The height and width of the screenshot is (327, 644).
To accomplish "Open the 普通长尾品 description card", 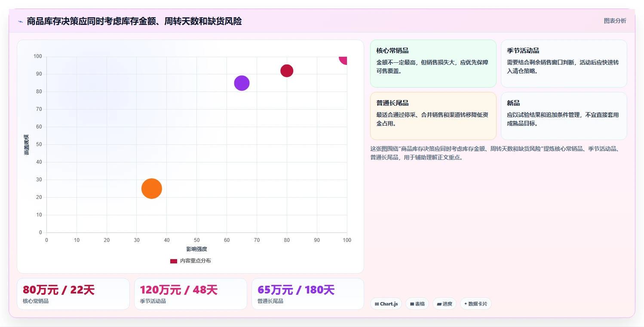I will point(433,116).
